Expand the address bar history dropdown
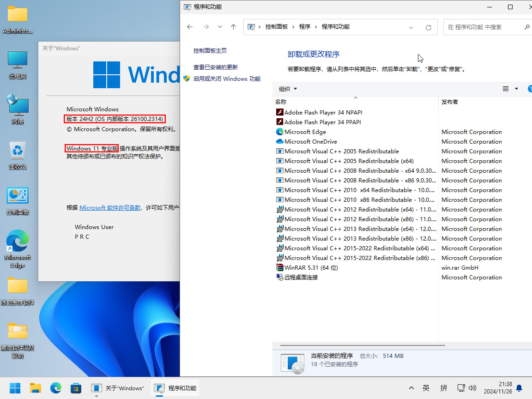This screenshot has height=399, width=532. (x=411, y=28)
